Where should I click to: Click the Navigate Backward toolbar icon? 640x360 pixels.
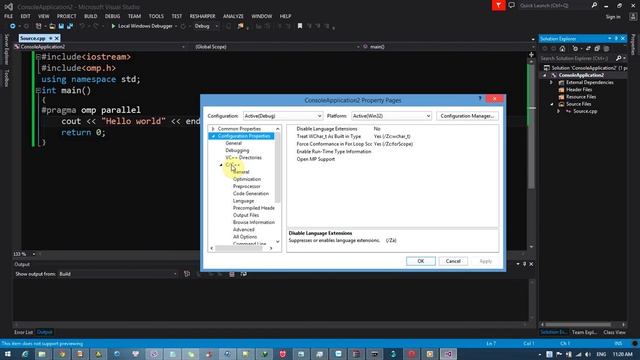pos(13,26)
